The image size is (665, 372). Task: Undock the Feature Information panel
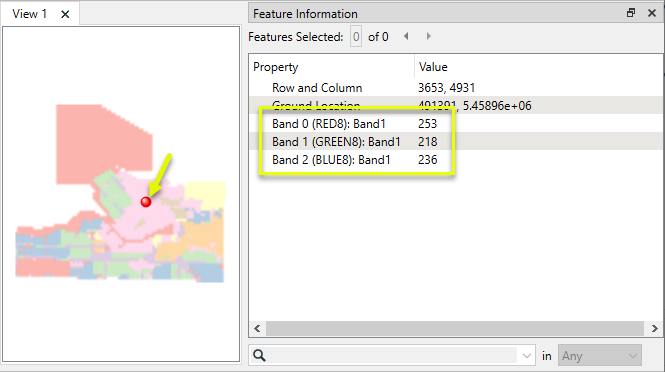(631, 13)
